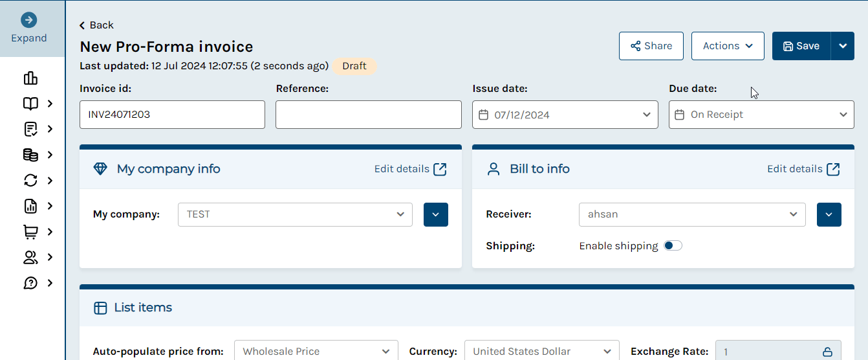The height and width of the screenshot is (360, 868).
Task: Toggle the Enable shipping switch
Action: click(673, 246)
